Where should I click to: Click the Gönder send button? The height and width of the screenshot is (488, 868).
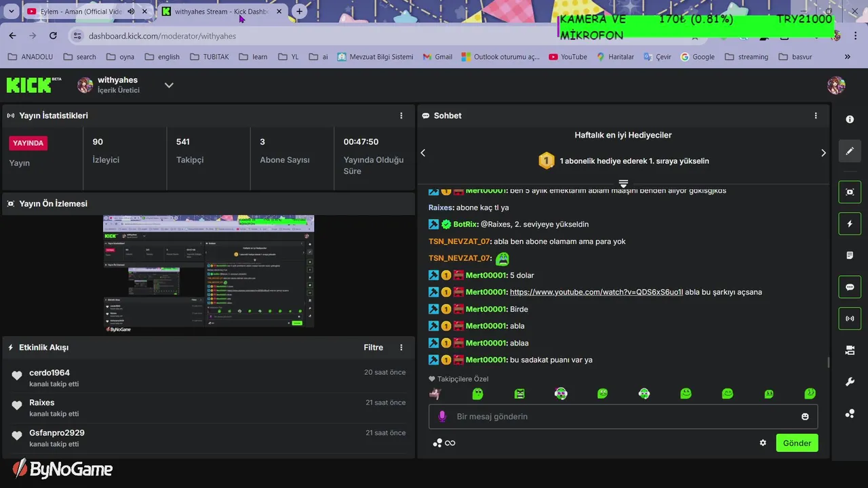(x=797, y=443)
